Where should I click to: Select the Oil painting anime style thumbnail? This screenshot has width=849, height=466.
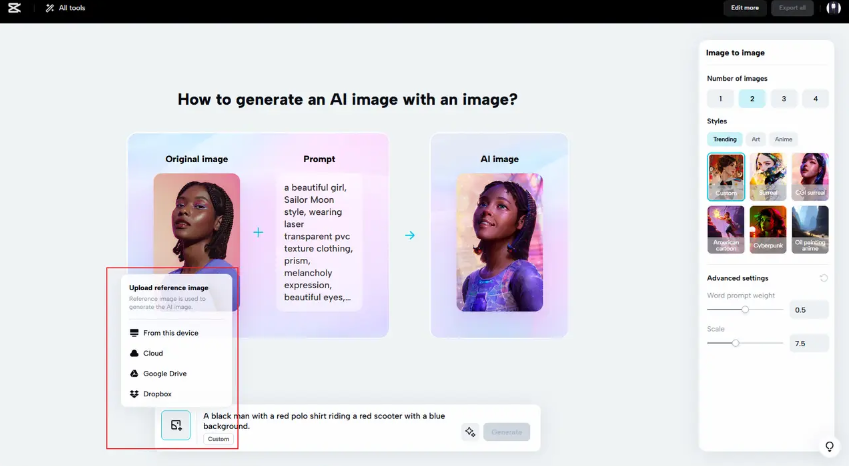coord(810,229)
